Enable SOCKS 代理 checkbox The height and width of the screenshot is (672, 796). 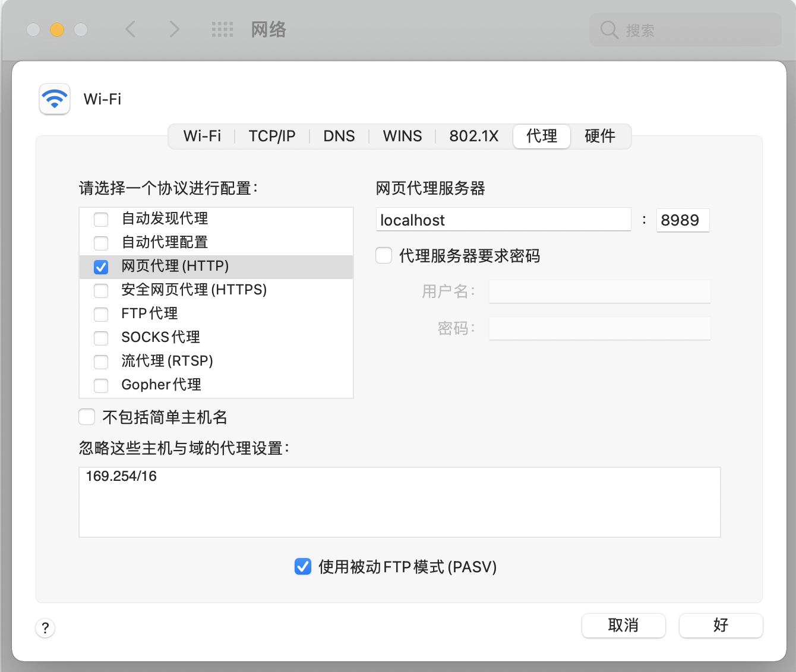(x=101, y=338)
